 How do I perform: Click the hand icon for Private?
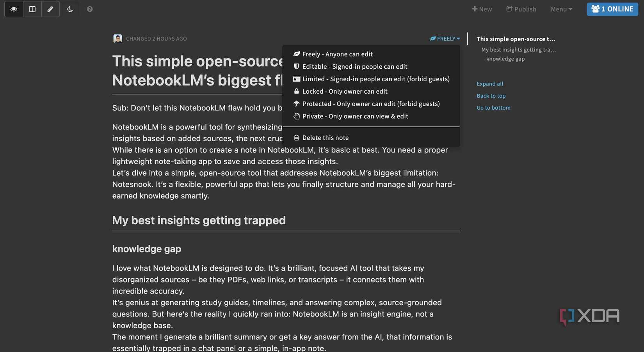coord(297,116)
